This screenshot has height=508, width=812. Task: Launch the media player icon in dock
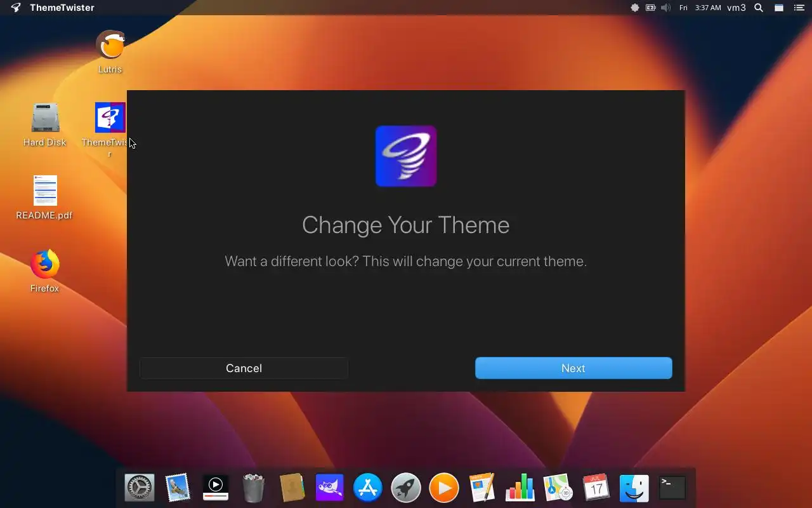pyautogui.click(x=216, y=488)
